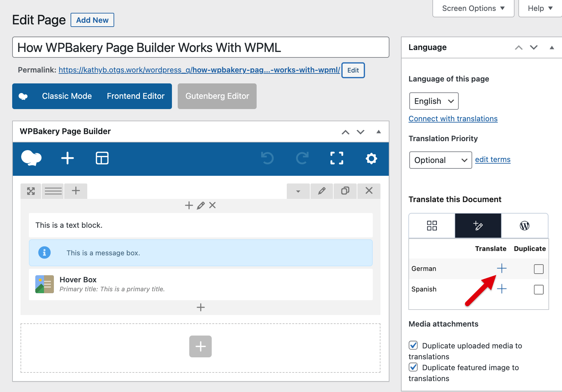
Task: Open the Translation Priority dropdown
Action: (x=440, y=160)
